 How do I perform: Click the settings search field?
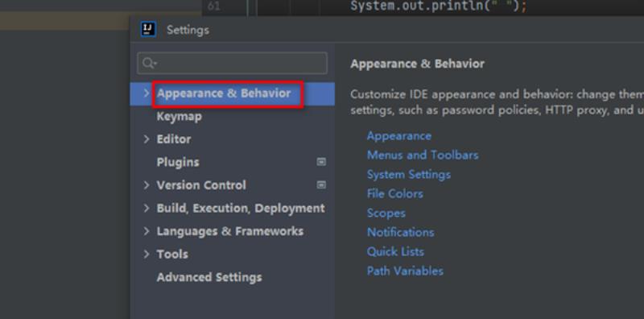click(x=233, y=63)
